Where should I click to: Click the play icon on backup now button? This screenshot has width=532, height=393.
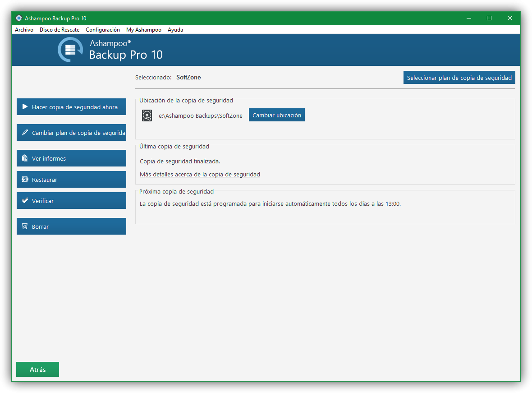25,106
